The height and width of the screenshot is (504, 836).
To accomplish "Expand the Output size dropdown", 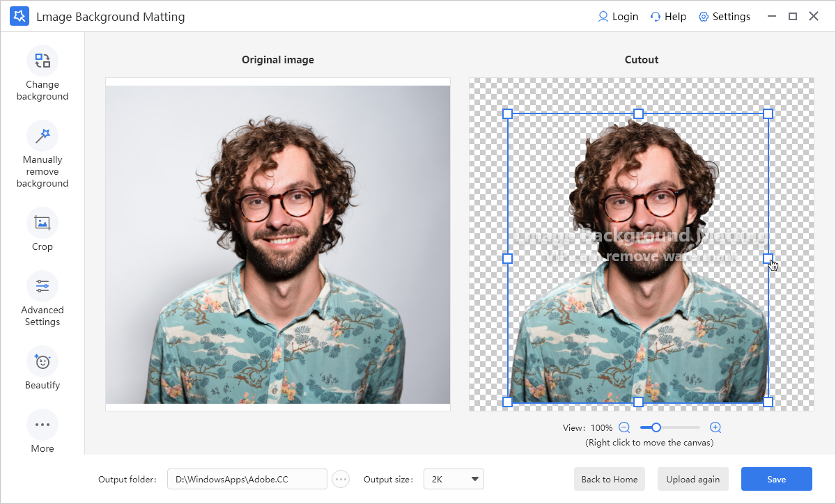I will coord(454,479).
